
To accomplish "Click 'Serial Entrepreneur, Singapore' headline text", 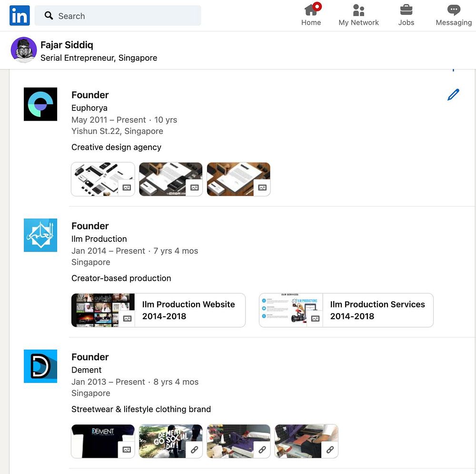I will pyautogui.click(x=99, y=58).
